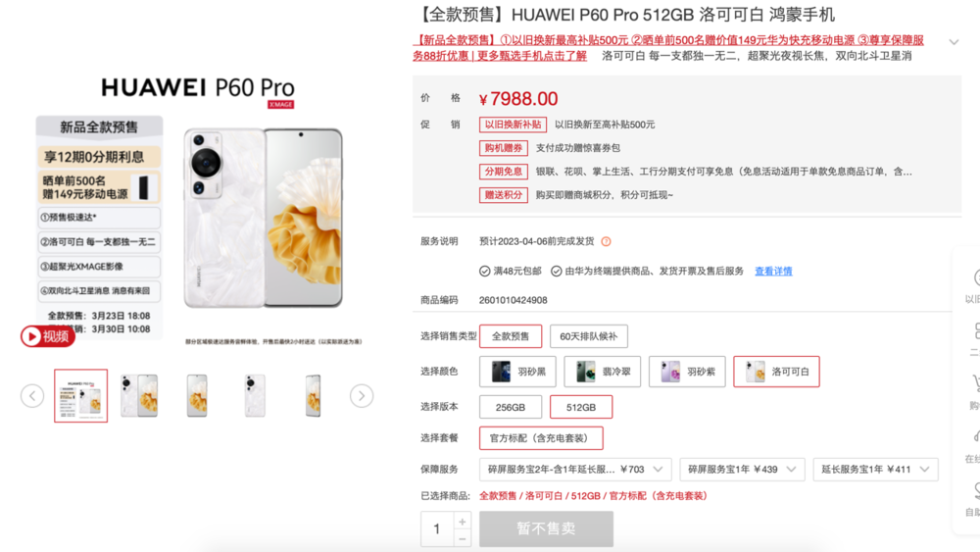Viewport: 980px width, 552px height.
Task: Open the 碎屏服务宝2年 dropdown
Action: click(575, 470)
